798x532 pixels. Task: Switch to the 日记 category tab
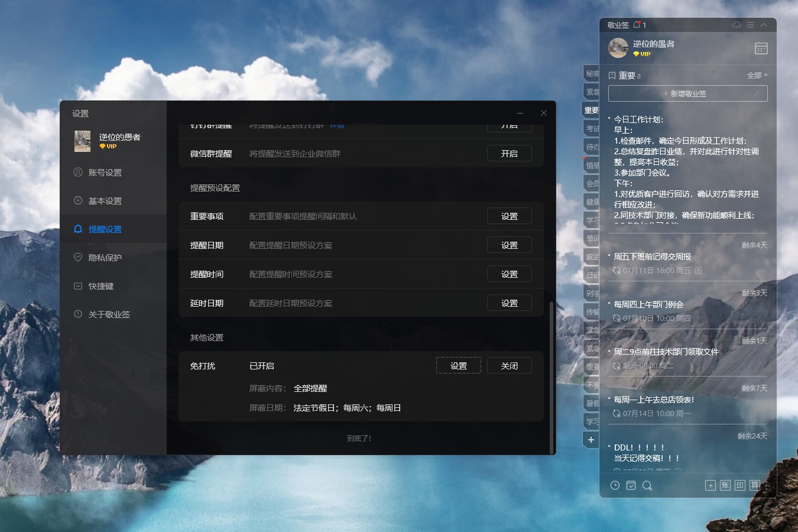pyautogui.click(x=592, y=275)
